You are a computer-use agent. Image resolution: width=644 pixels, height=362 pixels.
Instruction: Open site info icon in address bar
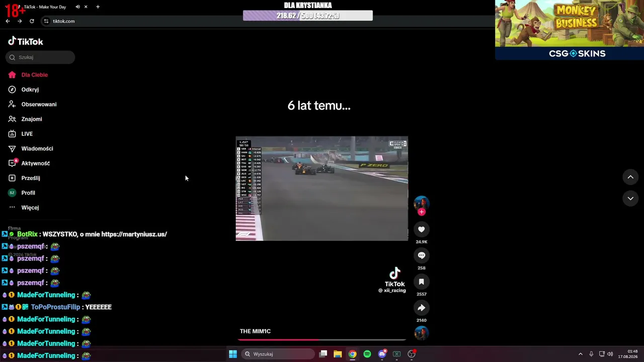46,21
